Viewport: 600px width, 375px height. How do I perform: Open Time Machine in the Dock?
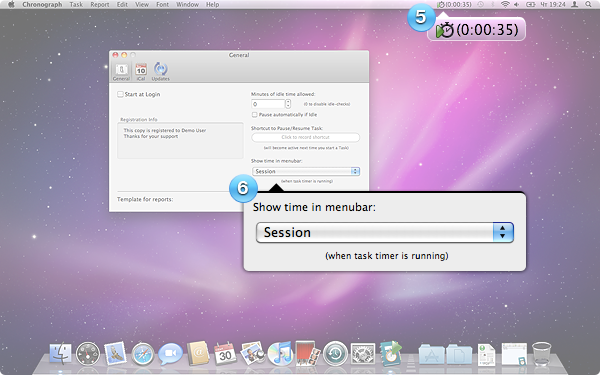click(335, 354)
